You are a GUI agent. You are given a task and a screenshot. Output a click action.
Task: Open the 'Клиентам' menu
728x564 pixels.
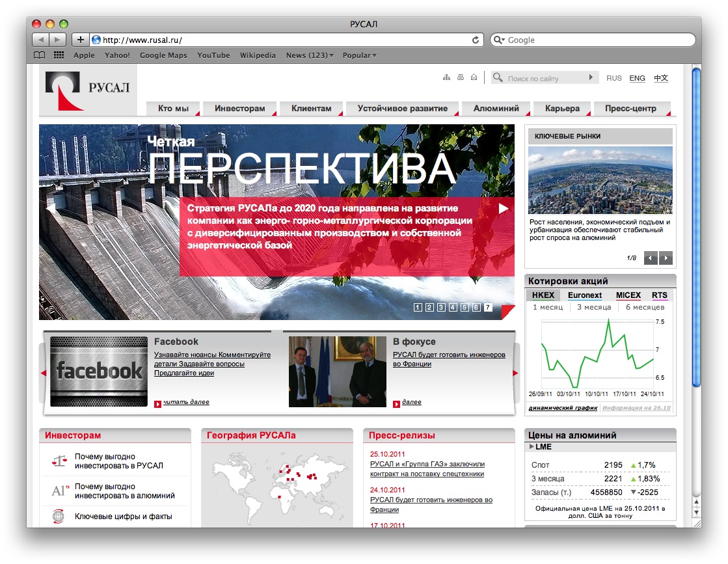point(311,108)
